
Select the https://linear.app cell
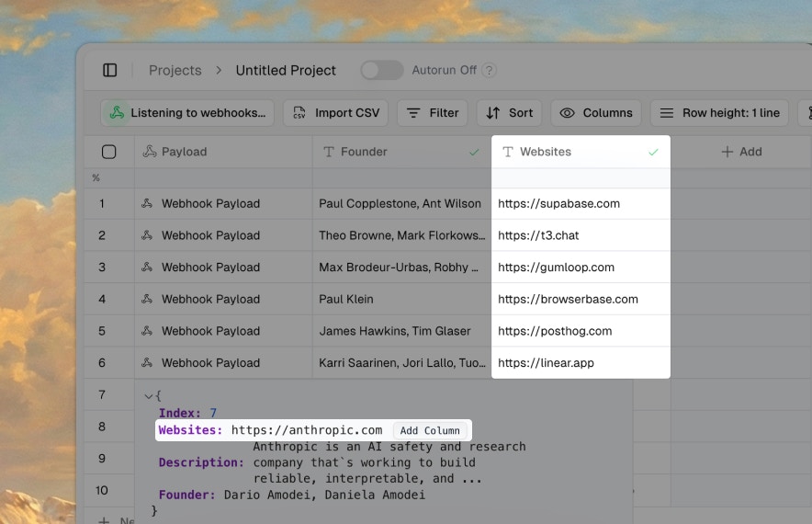(x=581, y=363)
